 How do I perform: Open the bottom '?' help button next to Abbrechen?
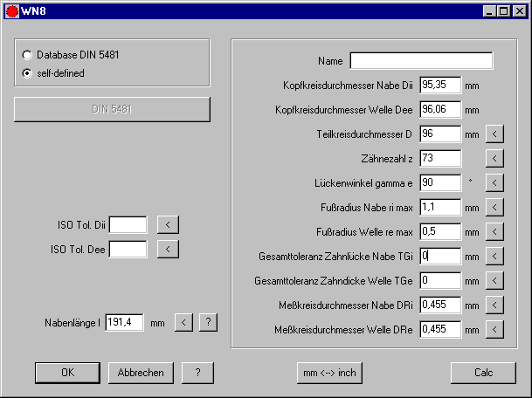(x=198, y=373)
